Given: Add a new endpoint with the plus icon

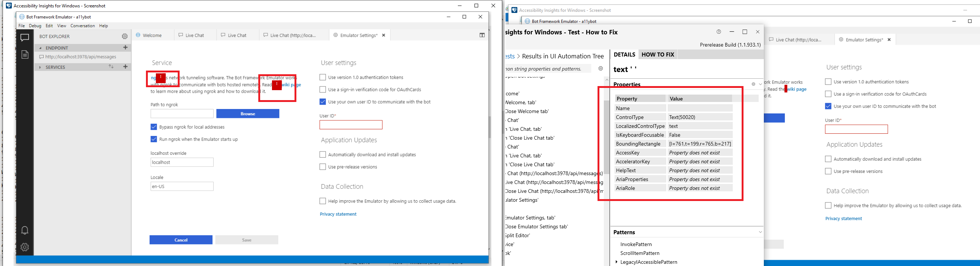Looking at the screenshot, I should point(125,48).
